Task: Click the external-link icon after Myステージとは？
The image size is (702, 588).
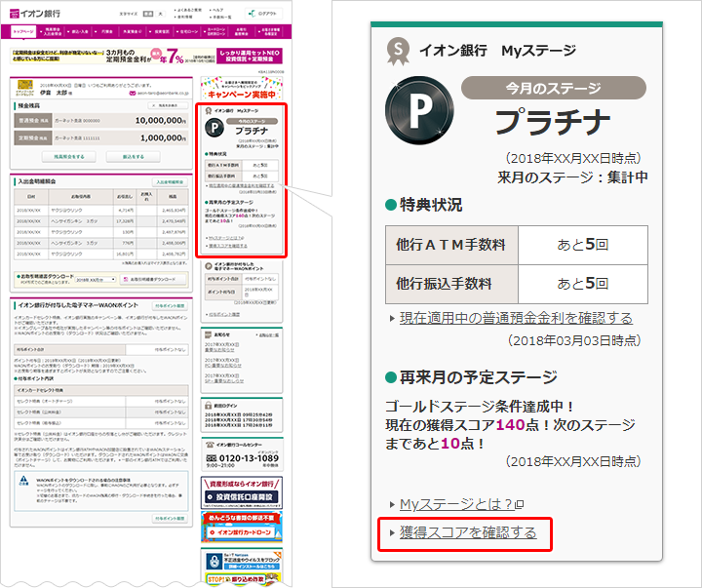Action: pyautogui.click(x=520, y=505)
